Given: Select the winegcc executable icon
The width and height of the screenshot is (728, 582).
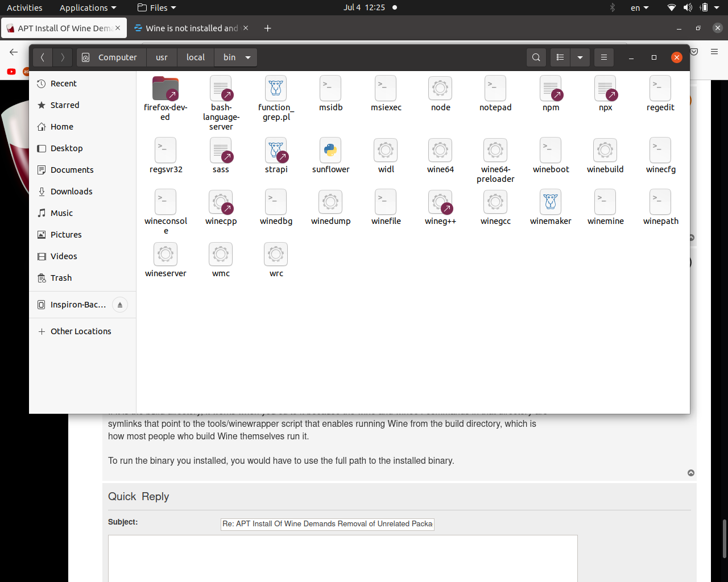Looking at the screenshot, I should click(x=495, y=202).
